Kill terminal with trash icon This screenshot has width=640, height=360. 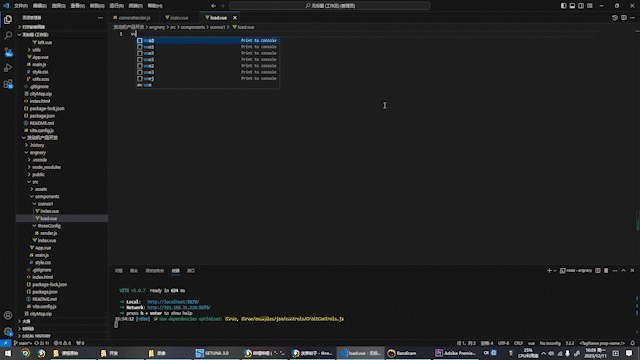click(x=606, y=271)
